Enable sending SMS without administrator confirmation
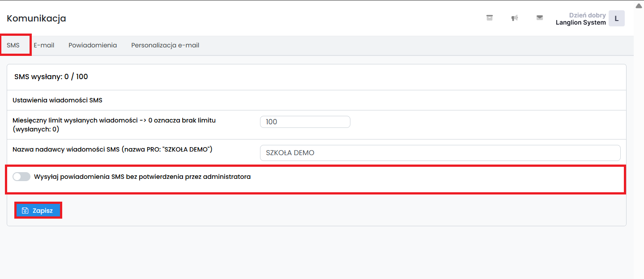 point(21,177)
